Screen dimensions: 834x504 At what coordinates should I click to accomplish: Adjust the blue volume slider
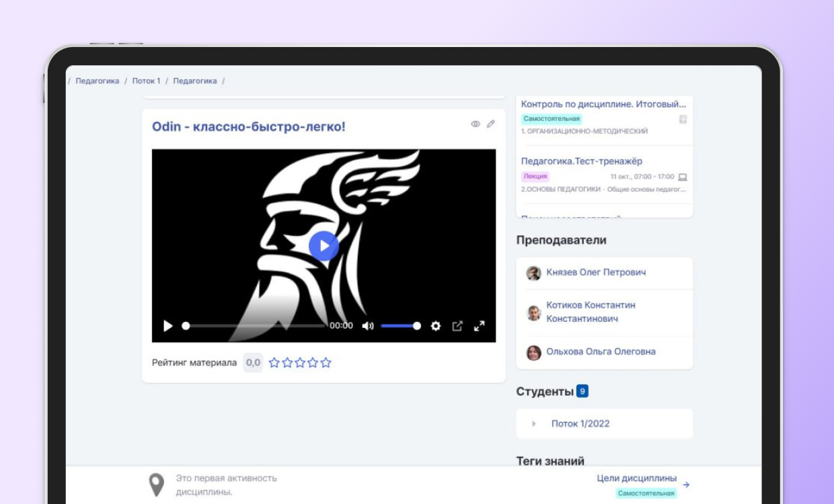click(400, 326)
